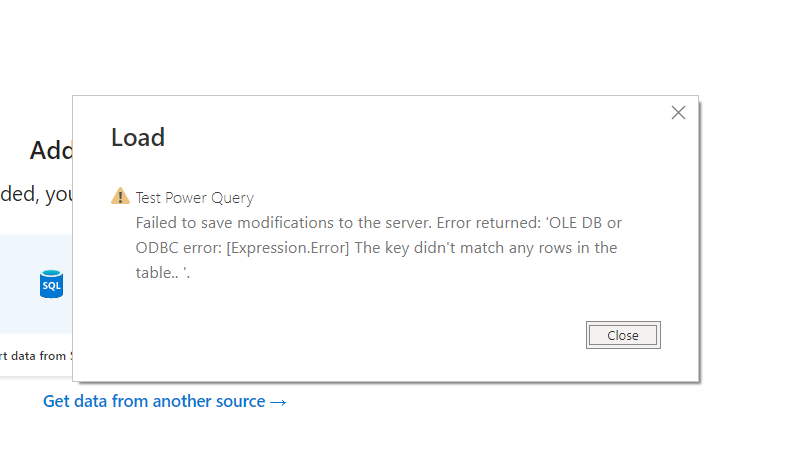
Task: Click the Load dialog title
Action: point(138,137)
